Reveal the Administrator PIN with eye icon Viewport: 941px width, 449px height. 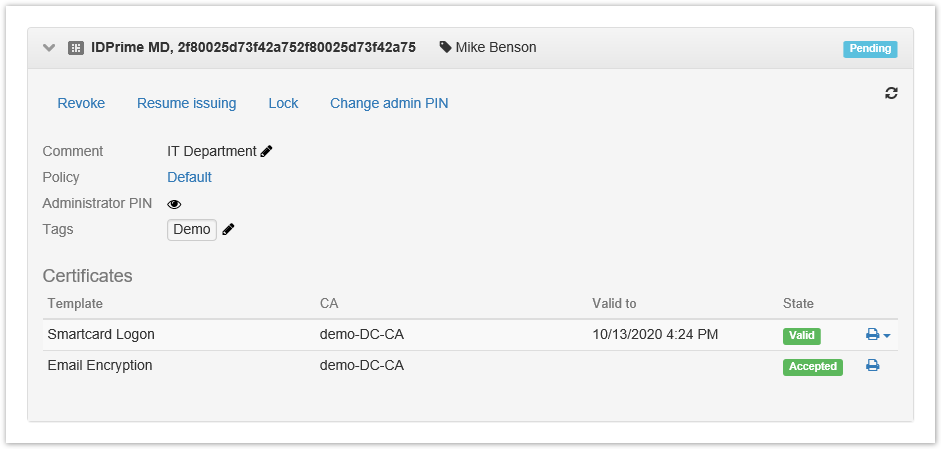pos(174,204)
